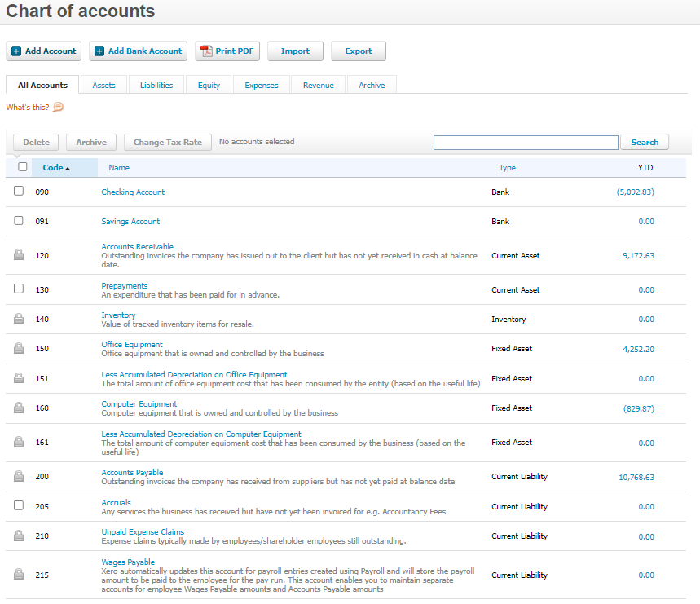
Task: Open the Revenue tab
Action: [318, 84]
